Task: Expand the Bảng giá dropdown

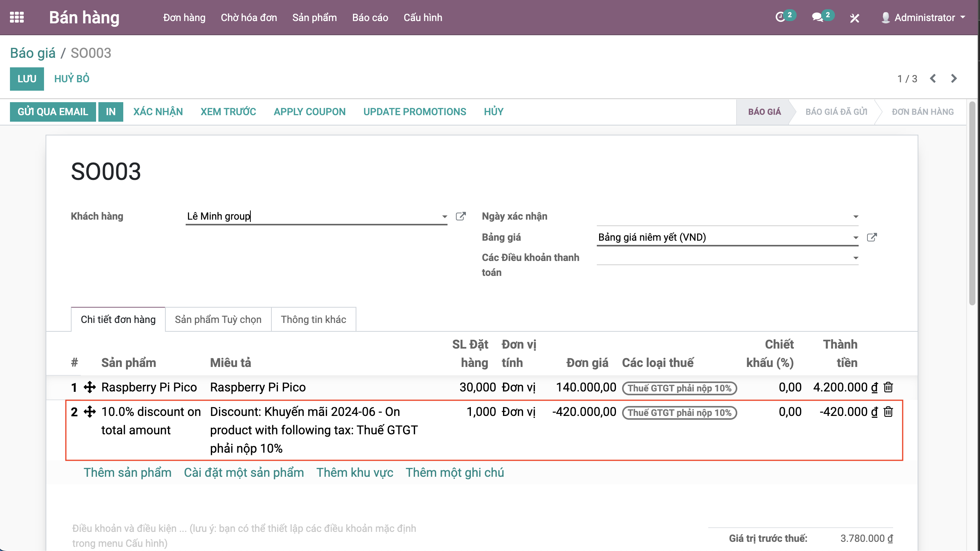Action: 855,238
